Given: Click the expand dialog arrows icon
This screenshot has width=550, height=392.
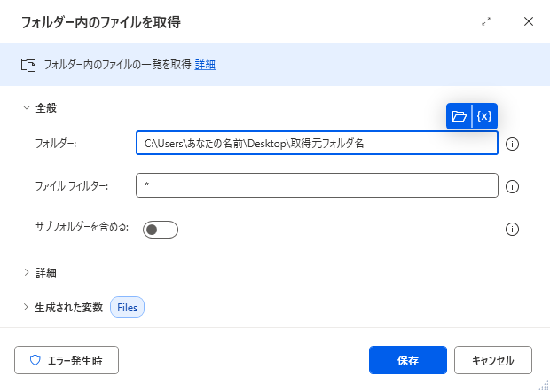Looking at the screenshot, I should coord(486,21).
